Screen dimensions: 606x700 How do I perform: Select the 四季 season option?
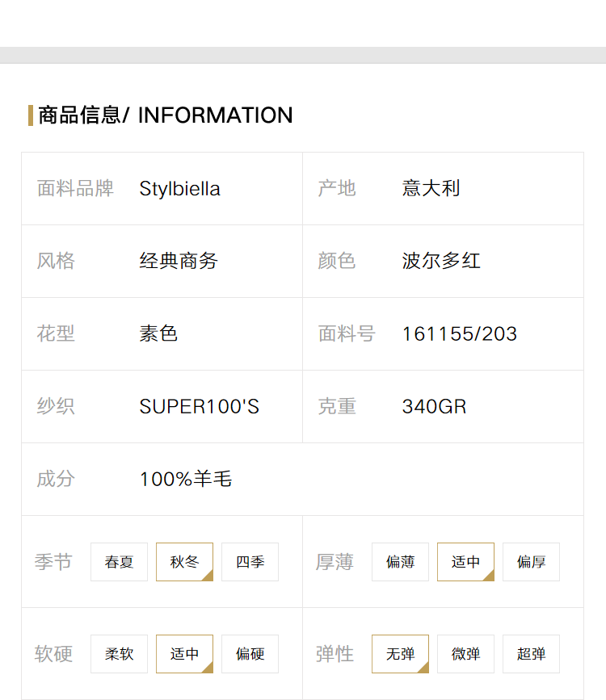coord(250,562)
